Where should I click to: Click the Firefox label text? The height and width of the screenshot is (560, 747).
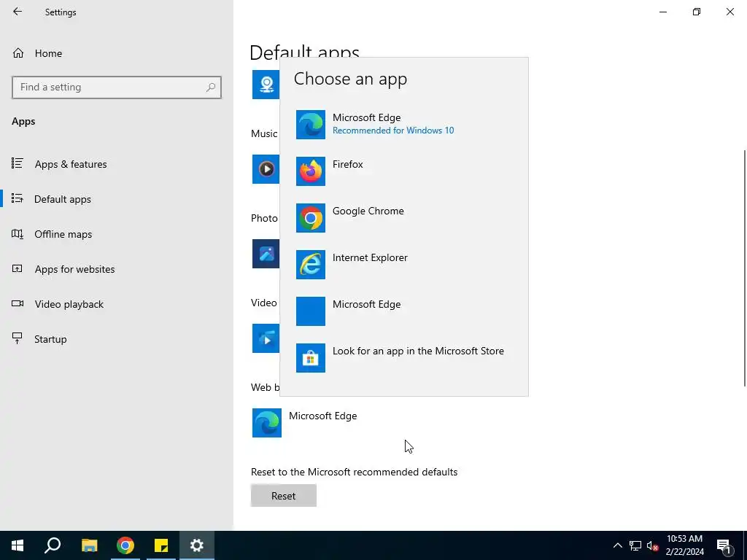point(348,164)
